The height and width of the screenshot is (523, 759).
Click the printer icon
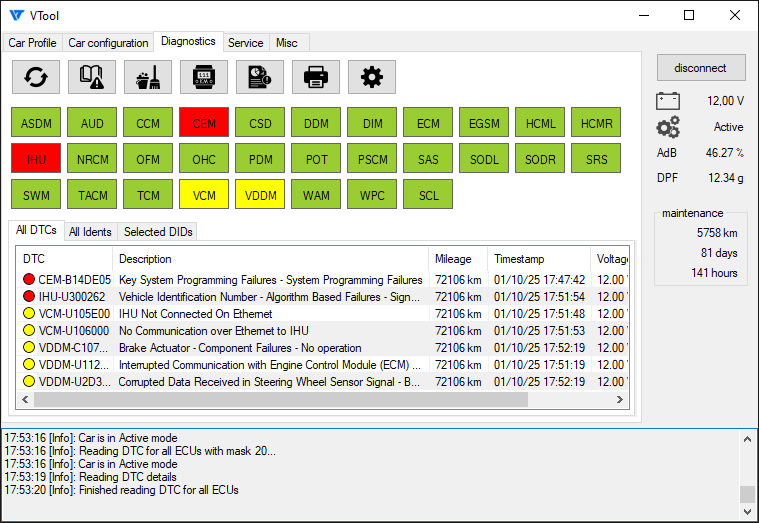[316, 77]
